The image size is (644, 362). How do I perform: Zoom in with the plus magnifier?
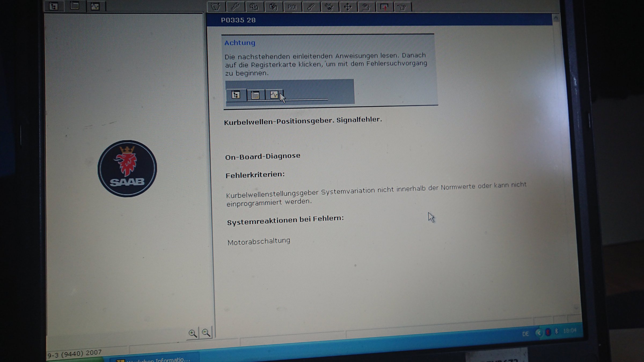coord(193,333)
